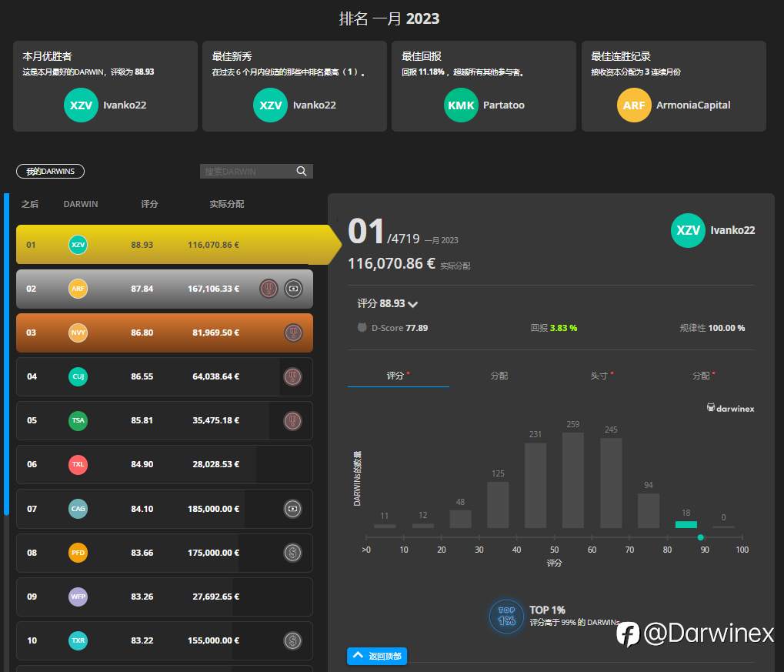Open the 头寸 tab

tap(602, 376)
